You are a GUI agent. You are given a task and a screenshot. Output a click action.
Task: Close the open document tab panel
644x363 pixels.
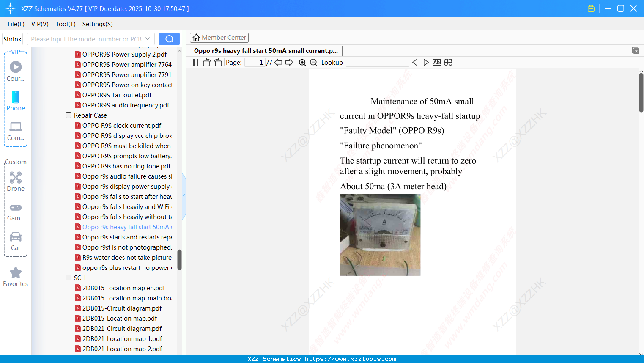pyautogui.click(x=636, y=50)
